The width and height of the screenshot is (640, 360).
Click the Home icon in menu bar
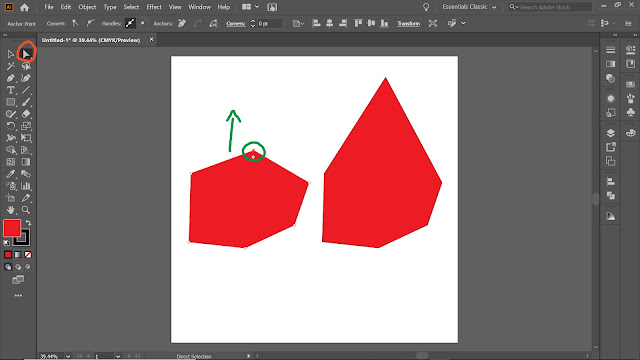pos(24,7)
